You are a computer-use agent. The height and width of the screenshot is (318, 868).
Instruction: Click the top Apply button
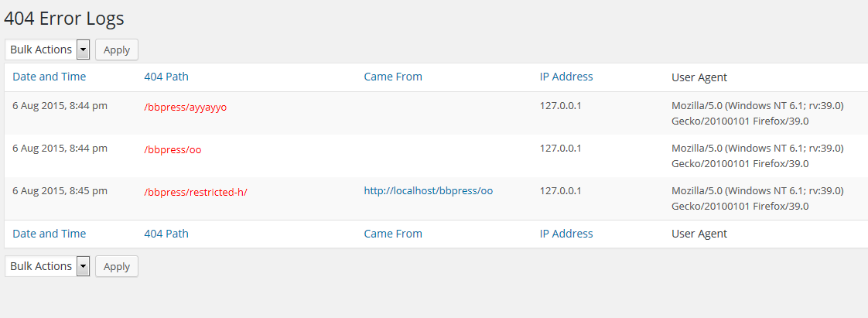click(117, 50)
